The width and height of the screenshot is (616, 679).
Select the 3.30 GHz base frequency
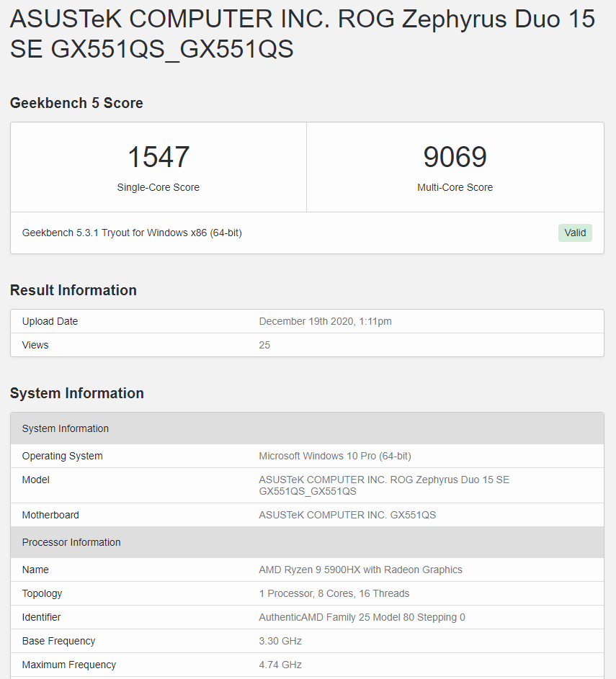tap(280, 641)
